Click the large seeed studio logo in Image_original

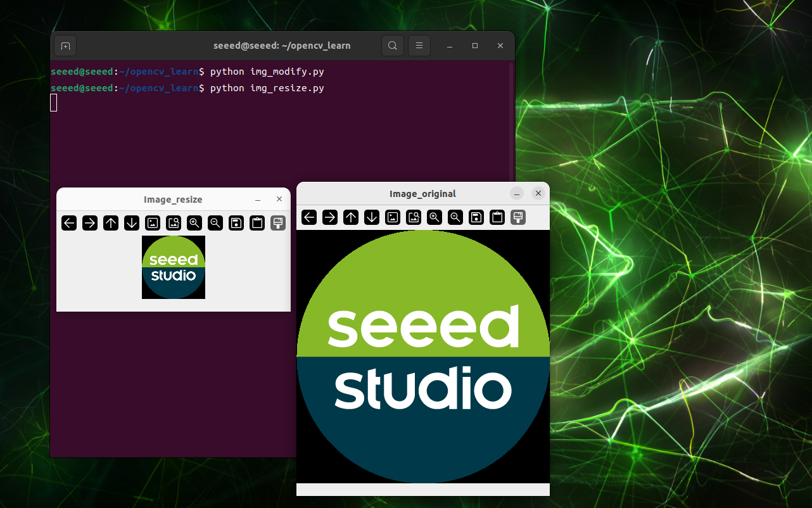(423, 357)
